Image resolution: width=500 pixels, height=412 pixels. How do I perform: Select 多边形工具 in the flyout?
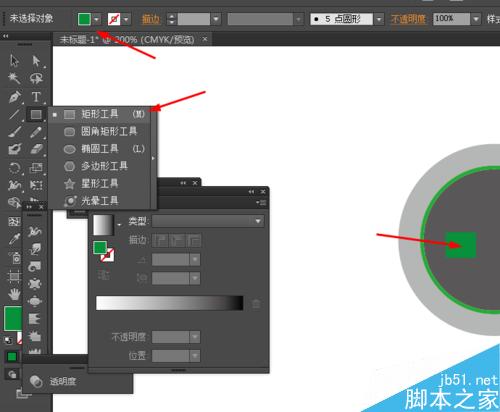coord(99,166)
